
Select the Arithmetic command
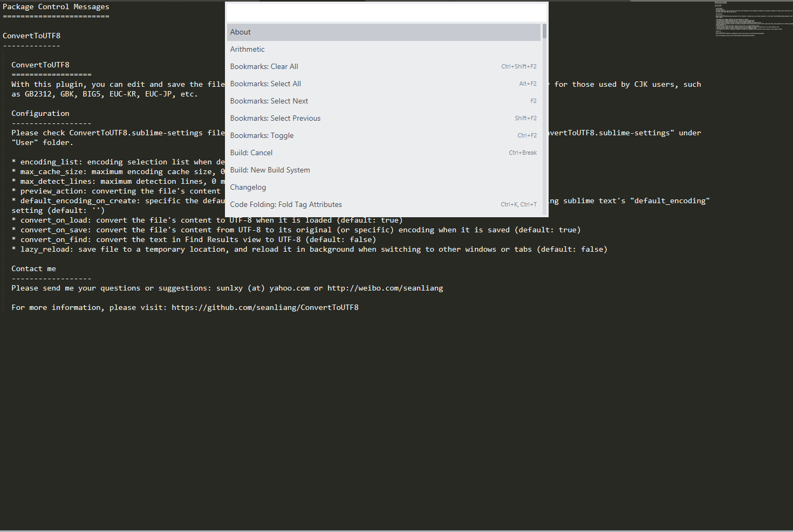(384, 50)
